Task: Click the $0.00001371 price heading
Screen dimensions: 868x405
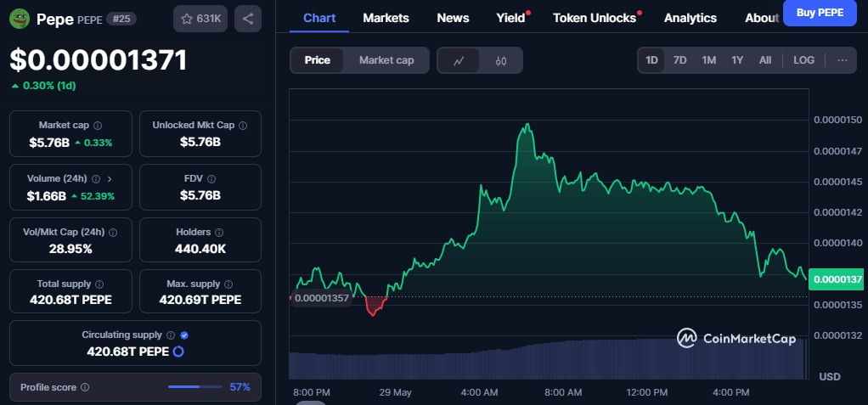Action: coord(99,60)
